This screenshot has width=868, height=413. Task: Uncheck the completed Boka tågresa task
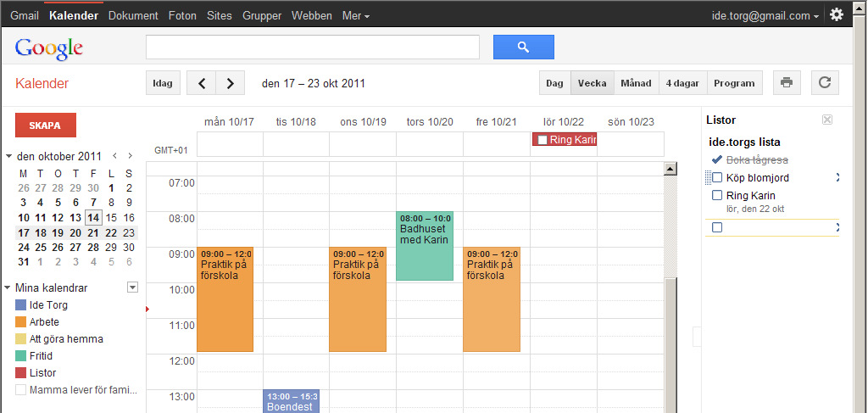[717, 159]
